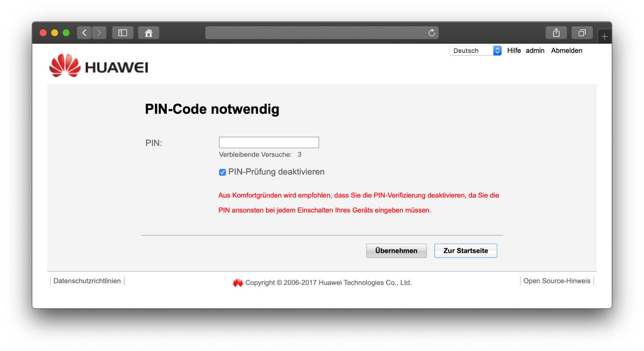Go back using the Safari back arrow
The image size is (644, 351).
(84, 33)
